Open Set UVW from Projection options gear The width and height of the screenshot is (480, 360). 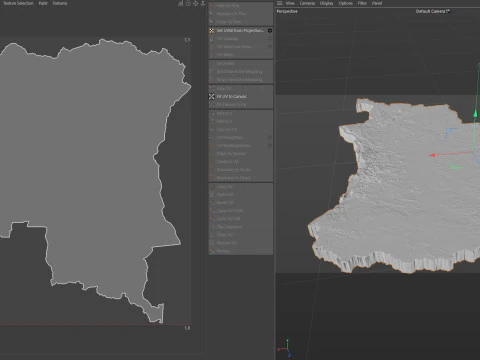(x=270, y=31)
